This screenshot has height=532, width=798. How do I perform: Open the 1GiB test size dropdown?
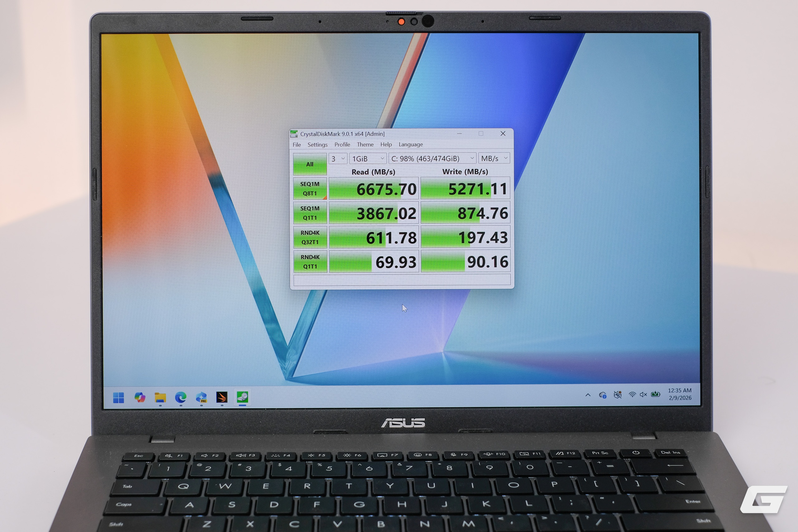pyautogui.click(x=368, y=158)
